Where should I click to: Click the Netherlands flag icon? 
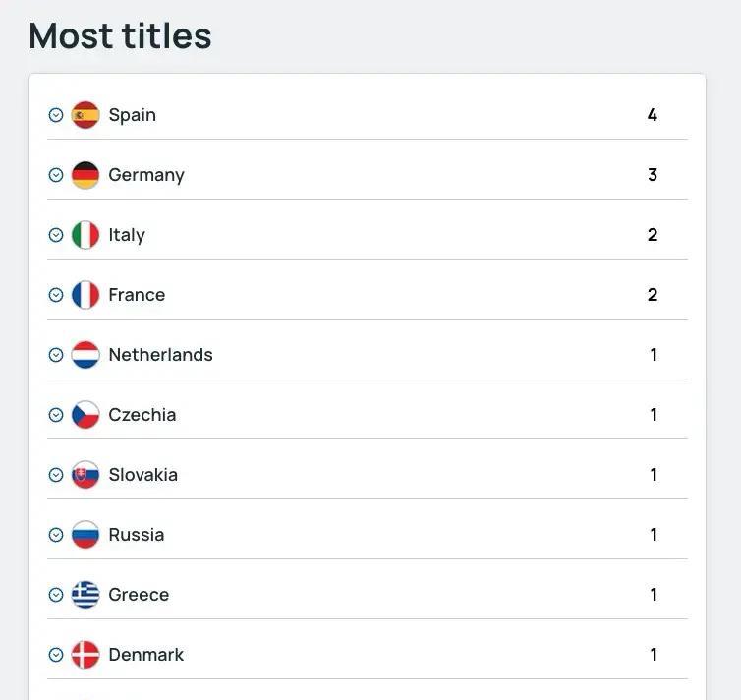click(85, 355)
